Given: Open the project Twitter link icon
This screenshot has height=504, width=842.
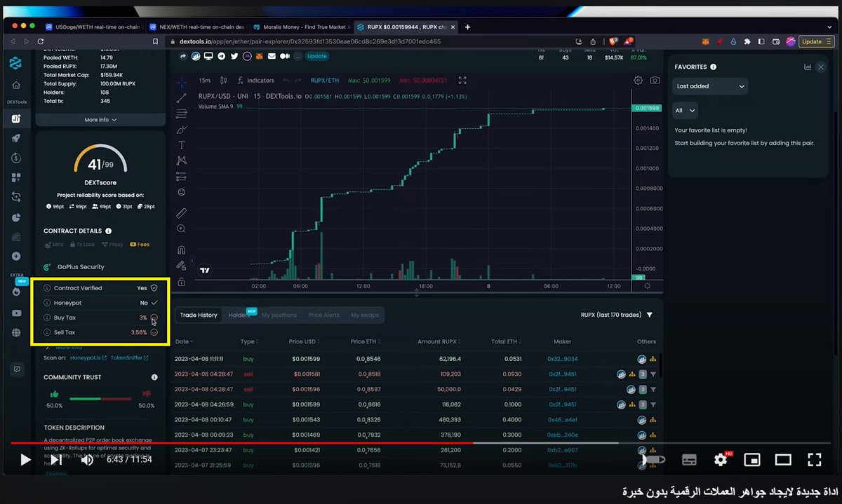Looking at the screenshot, I should [234, 56].
